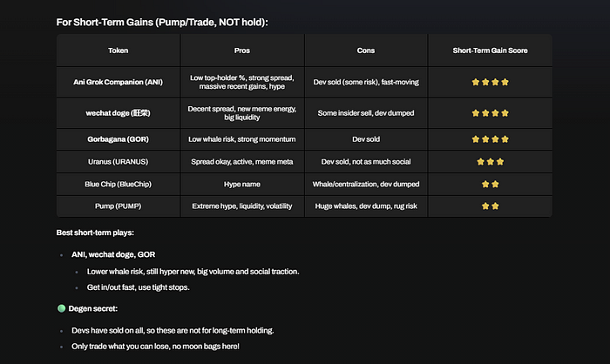The image size is (610, 364).
Task: Click the four-star rating for Ani Grok Companion
Action: (490, 82)
